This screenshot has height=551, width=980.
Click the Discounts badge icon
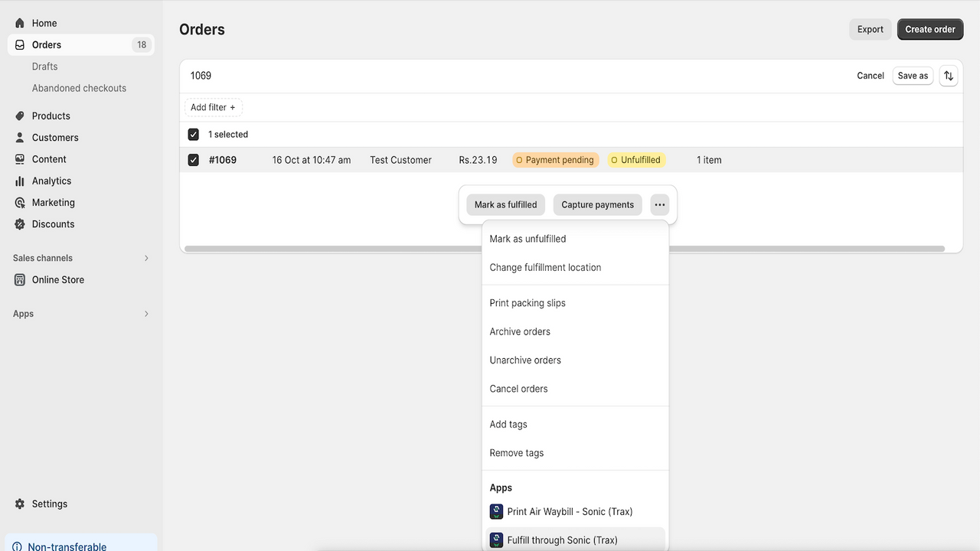(20, 224)
